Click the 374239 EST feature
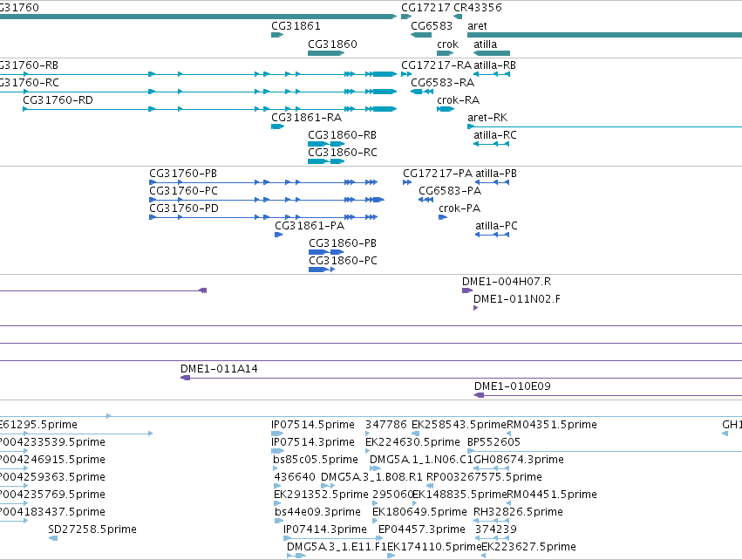Screen dimensions: 742x560 pyautogui.click(x=492, y=538)
